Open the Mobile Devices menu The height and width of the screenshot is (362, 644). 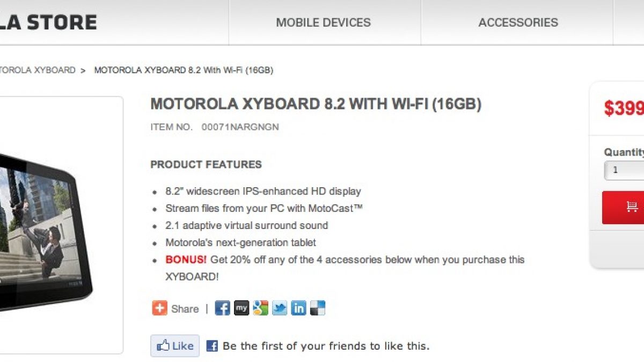pyautogui.click(x=323, y=23)
